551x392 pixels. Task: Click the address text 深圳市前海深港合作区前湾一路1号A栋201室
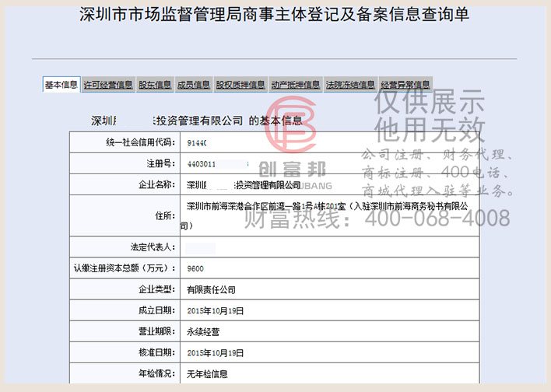[x=266, y=206]
